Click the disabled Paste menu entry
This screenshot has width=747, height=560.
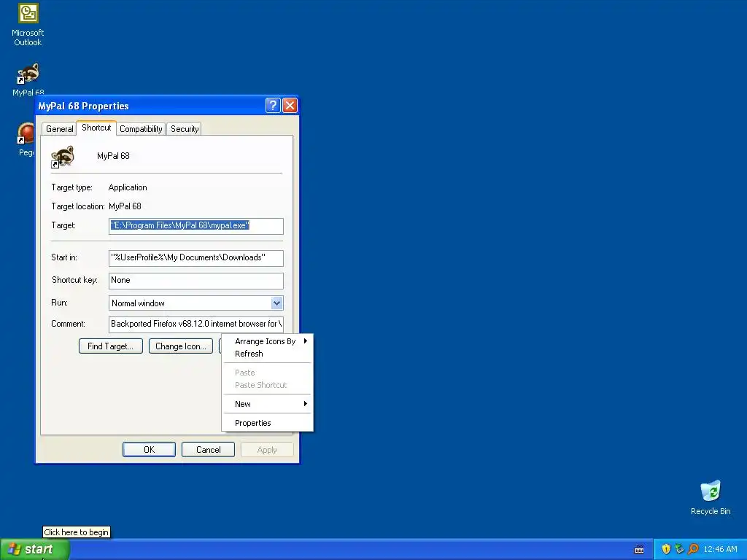click(x=267, y=373)
